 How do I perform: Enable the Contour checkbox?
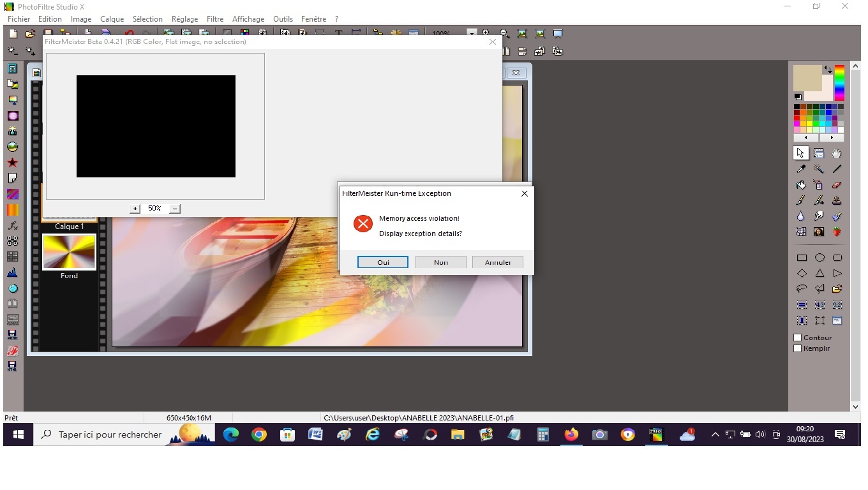tap(797, 338)
